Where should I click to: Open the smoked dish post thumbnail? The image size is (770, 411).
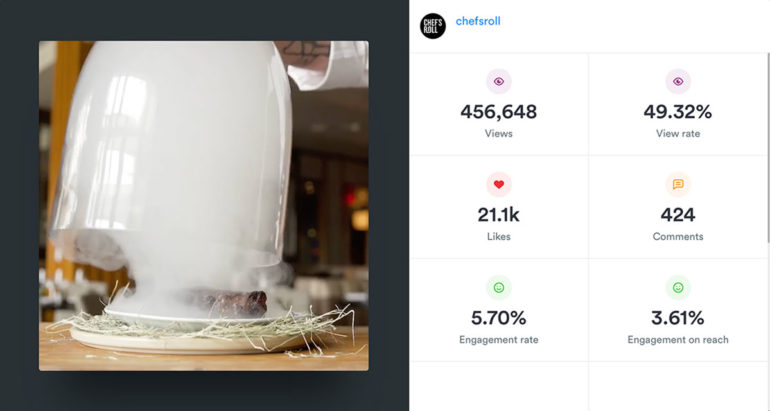204,206
